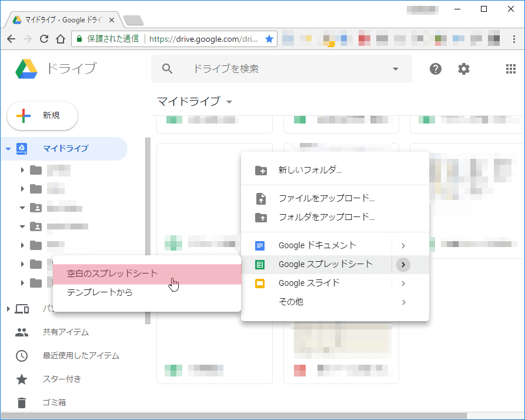The width and height of the screenshot is (525, 420).
Task: Click the Google Slides yellow icon
Action: tap(260, 284)
